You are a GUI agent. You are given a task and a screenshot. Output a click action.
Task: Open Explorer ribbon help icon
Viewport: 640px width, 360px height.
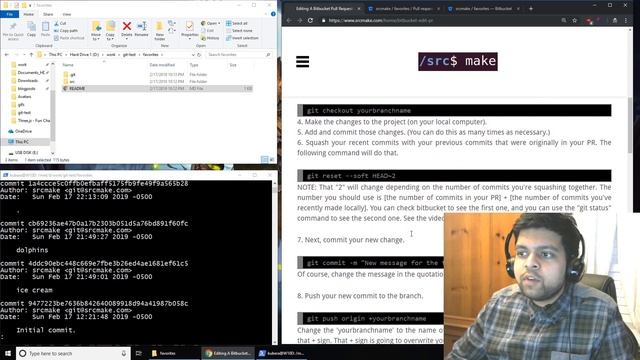[273, 14]
